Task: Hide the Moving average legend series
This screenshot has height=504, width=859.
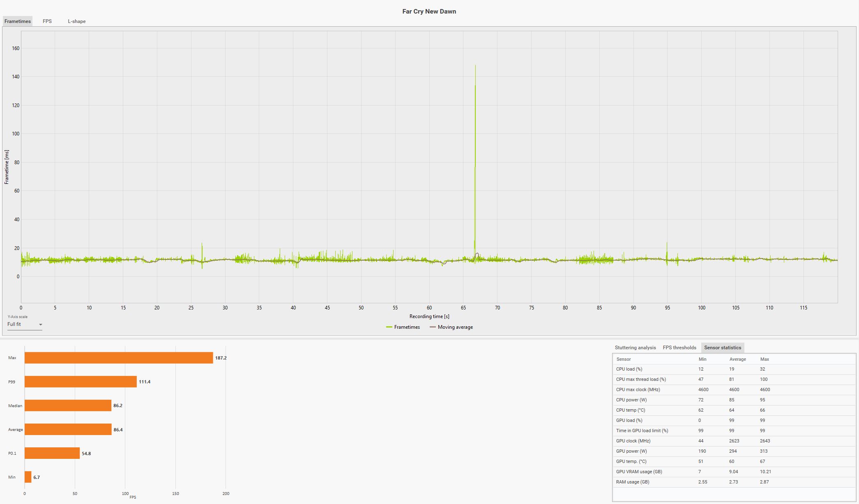Action: tap(451, 327)
